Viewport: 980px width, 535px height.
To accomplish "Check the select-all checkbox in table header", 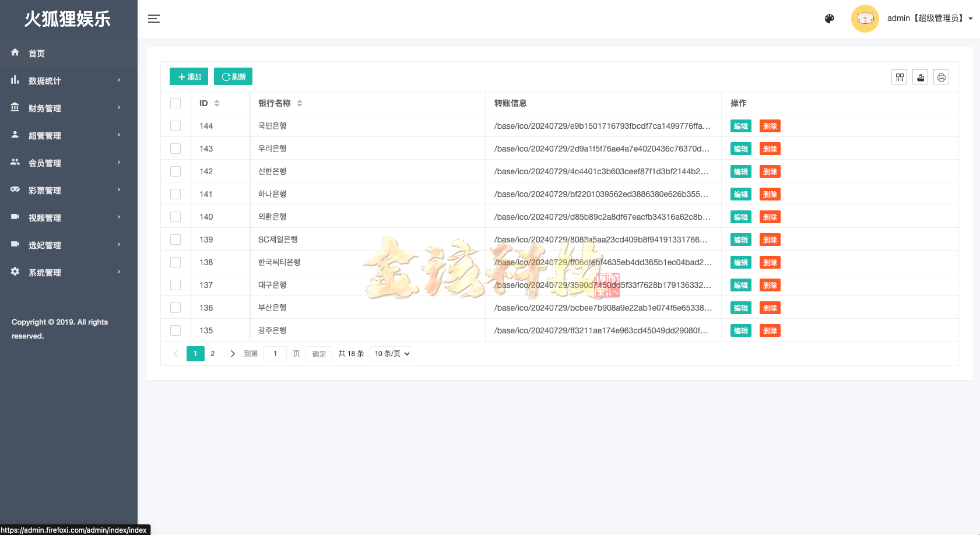I will click(x=175, y=103).
